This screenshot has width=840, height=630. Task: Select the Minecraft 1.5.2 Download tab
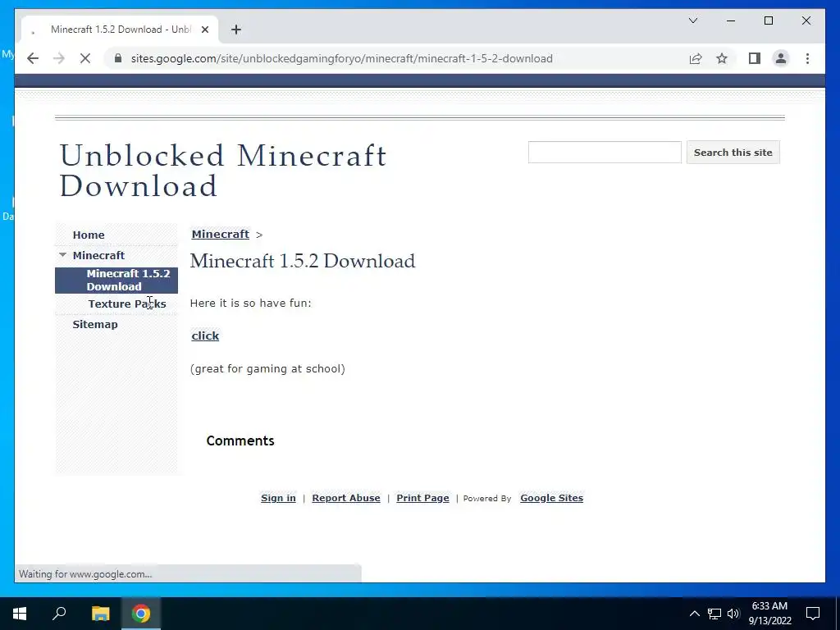[x=120, y=30]
